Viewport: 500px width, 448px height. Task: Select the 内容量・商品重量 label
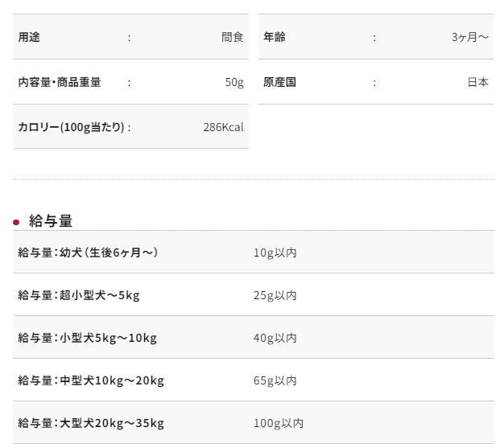(x=60, y=82)
